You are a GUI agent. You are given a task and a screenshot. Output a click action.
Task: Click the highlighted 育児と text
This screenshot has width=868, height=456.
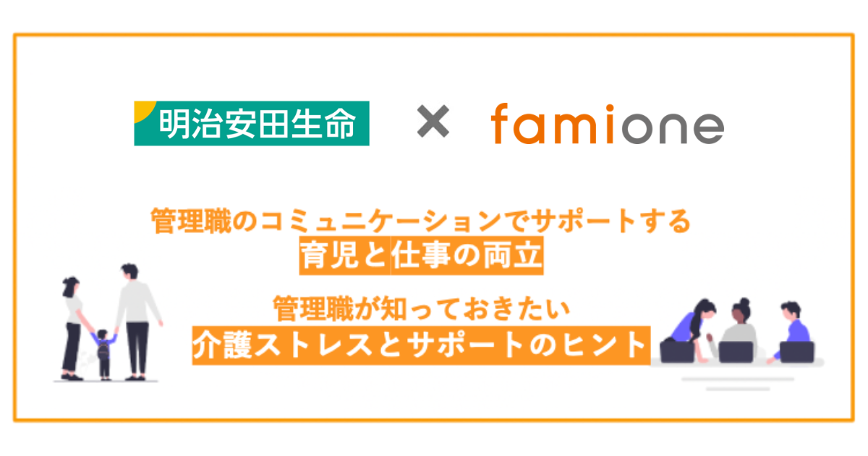[x=344, y=256]
